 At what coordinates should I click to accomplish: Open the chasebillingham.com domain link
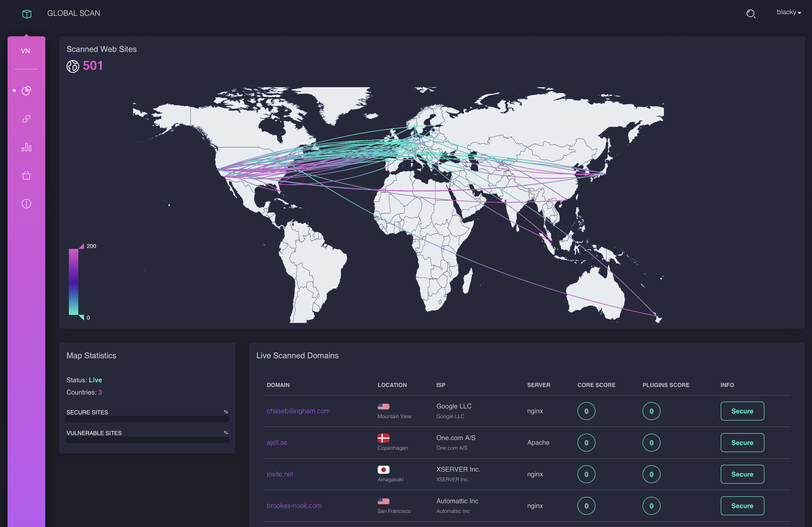(x=298, y=411)
